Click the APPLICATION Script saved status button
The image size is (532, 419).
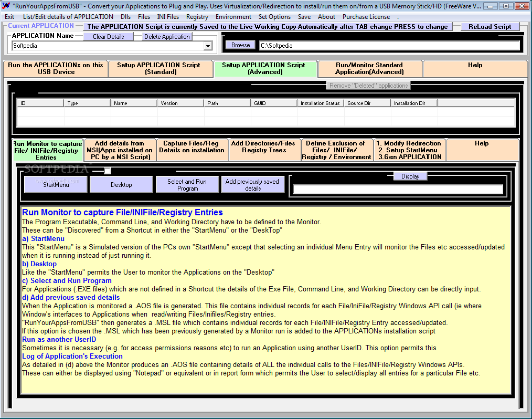(268, 26)
